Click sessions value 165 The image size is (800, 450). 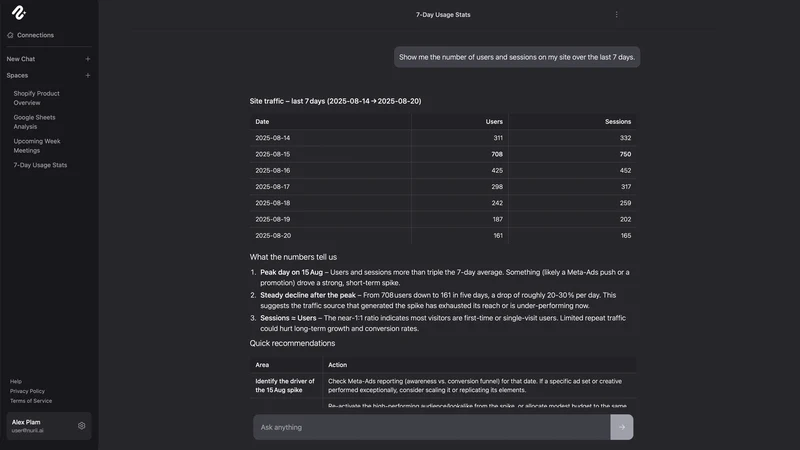pos(626,236)
